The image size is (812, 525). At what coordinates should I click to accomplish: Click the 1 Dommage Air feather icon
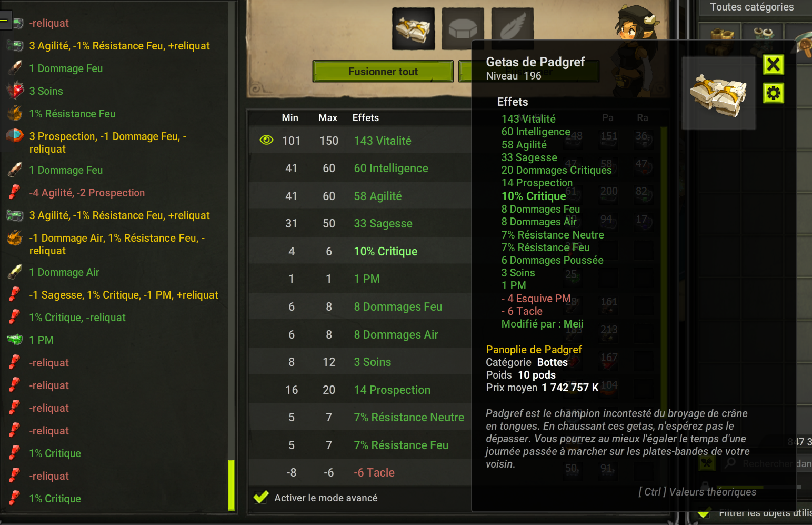[x=15, y=272]
